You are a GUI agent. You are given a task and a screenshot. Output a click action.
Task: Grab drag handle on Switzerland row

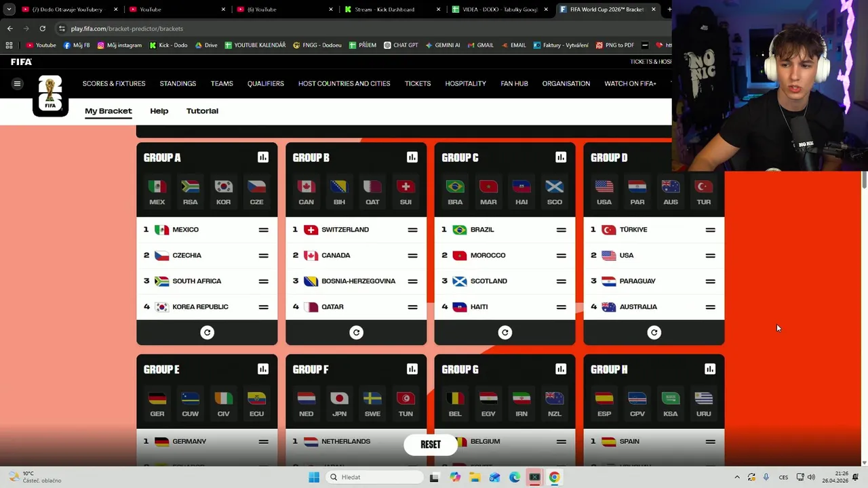click(412, 230)
